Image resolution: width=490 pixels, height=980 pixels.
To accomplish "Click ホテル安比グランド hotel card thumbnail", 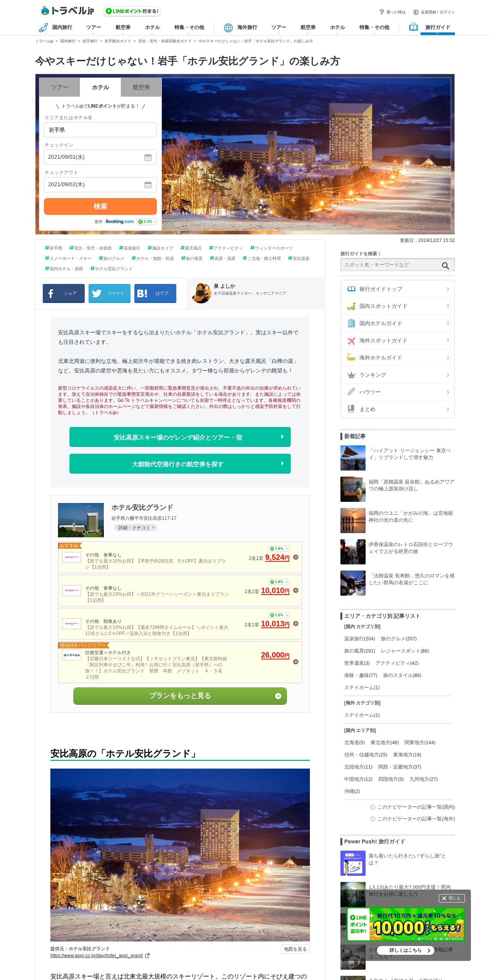I will click(81, 520).
